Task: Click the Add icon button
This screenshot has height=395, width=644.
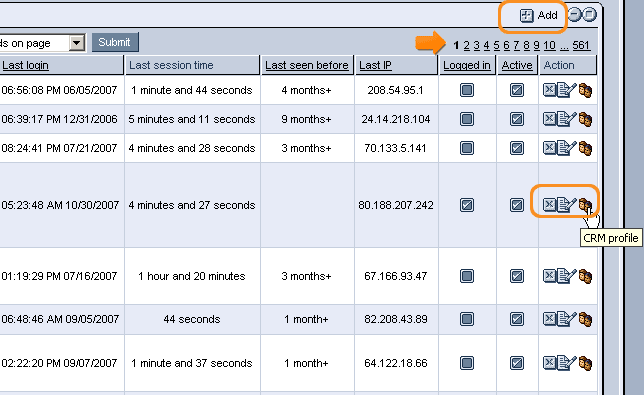Action: tap(526, 16)
